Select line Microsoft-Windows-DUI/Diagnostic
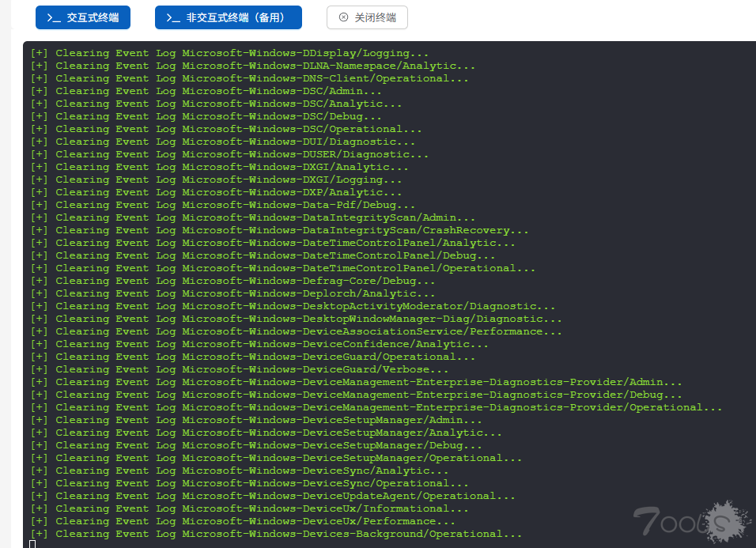This screenshot has width=756, height=548. click(x=223, y=142)
